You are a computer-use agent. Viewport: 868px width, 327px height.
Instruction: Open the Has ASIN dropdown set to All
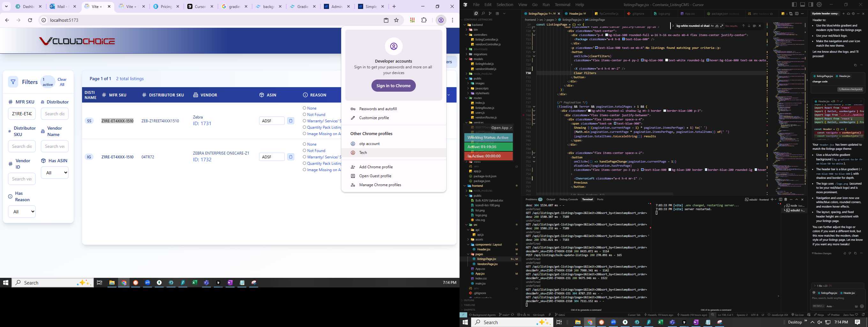pyautogui.click(x=55, y=173)
